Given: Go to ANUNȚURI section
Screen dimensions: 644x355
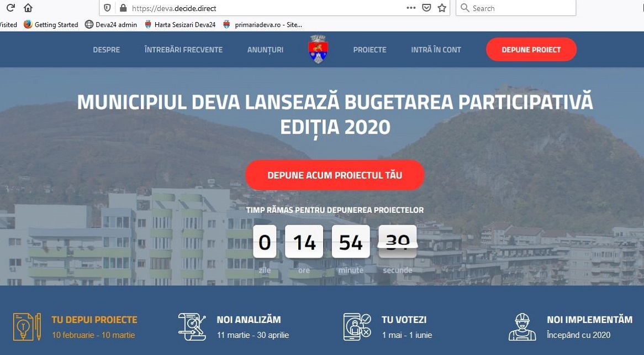Looking at the screenshot, I should coord(265,50).
